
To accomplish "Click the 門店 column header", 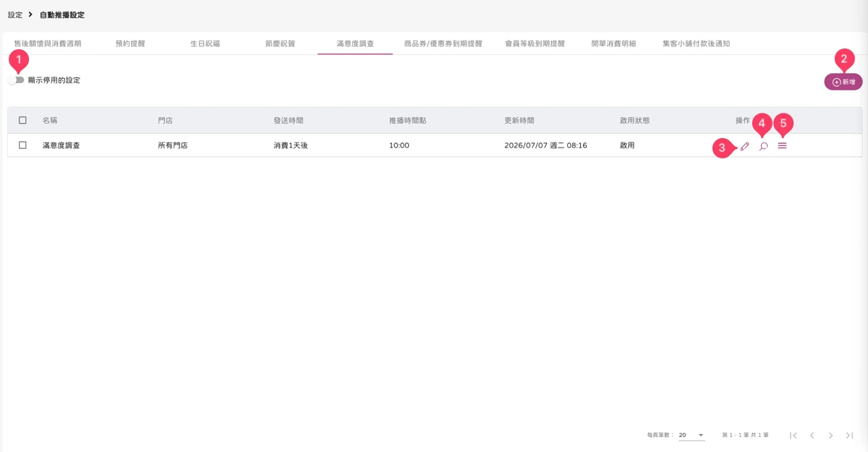I will [x=166, y=121].
